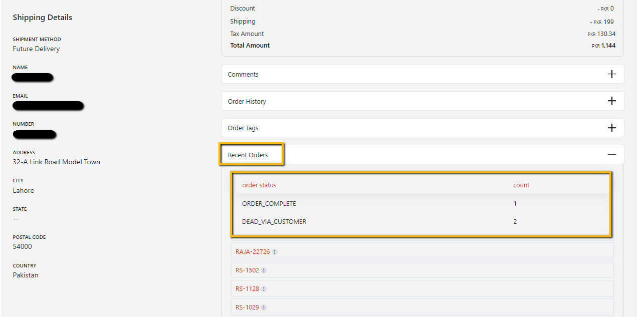Select the DEAD_VIA_CUSTOMER row
This screenshot has height=317, width=644.
click(x=274, y=221)
